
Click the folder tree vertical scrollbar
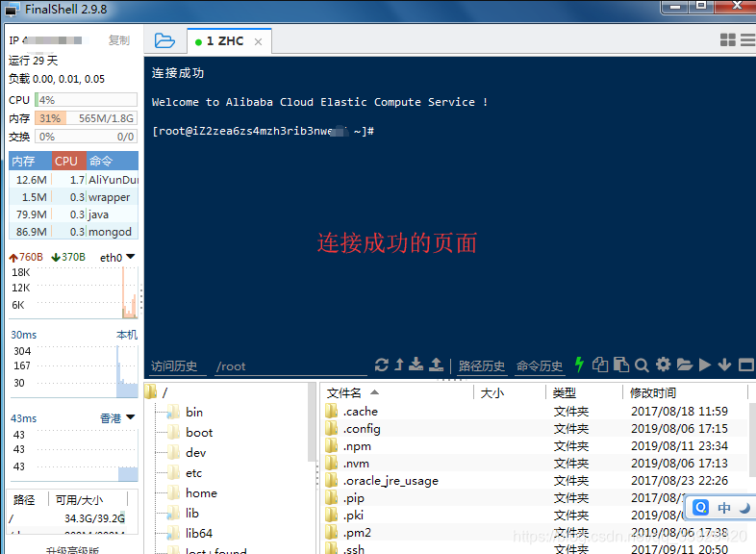coord(312,422)
